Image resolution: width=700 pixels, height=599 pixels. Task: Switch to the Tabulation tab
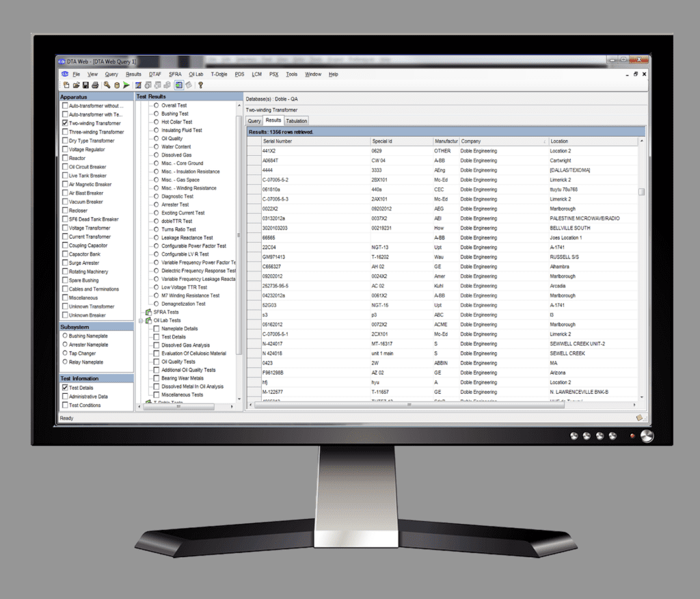pyautogui.click(x=296, y=121)
